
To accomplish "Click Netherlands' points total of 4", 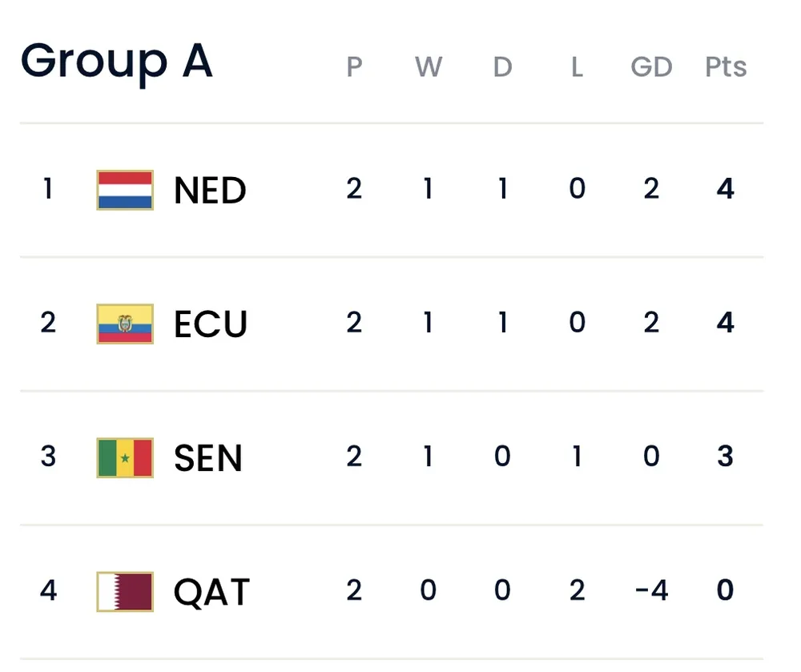I will coord(726,190).
